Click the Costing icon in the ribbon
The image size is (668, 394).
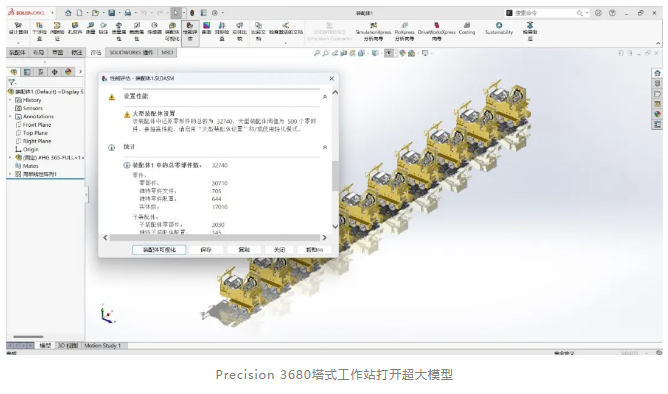tap(467, 29)
